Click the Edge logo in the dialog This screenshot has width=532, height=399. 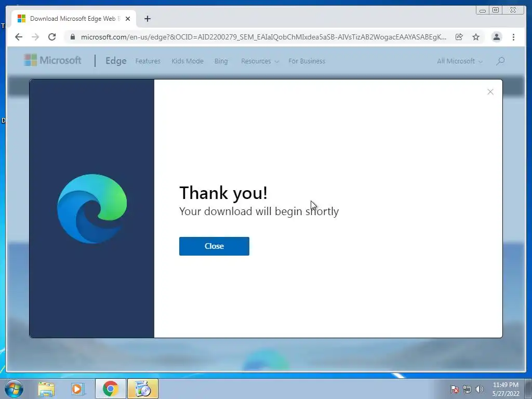pyautogui.click(x=92, y=209)
